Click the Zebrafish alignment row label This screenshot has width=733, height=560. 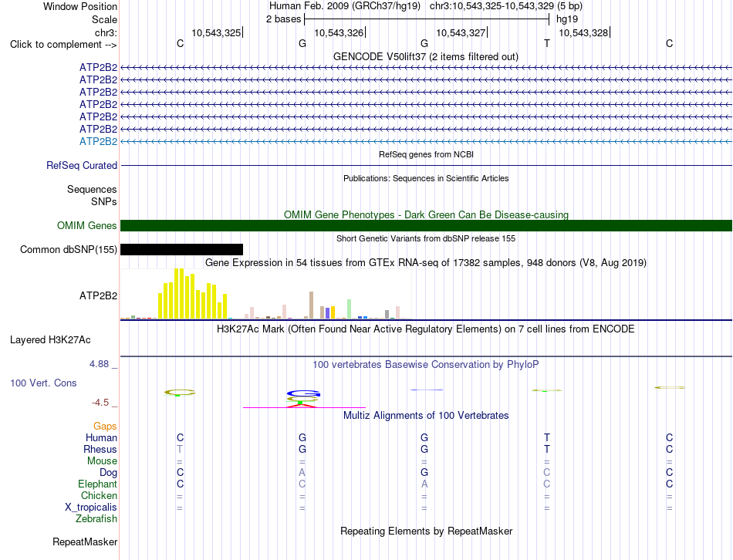pos(96,519)
